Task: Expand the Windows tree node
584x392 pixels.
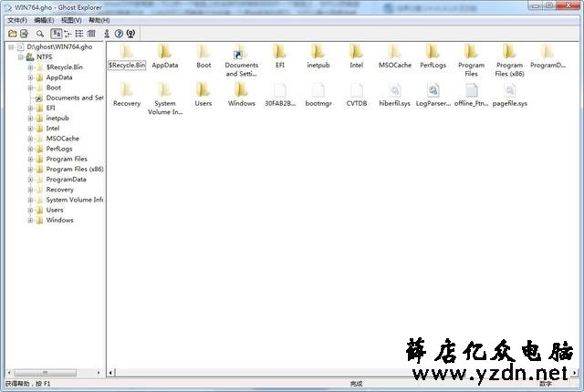Action: [30, 221]
